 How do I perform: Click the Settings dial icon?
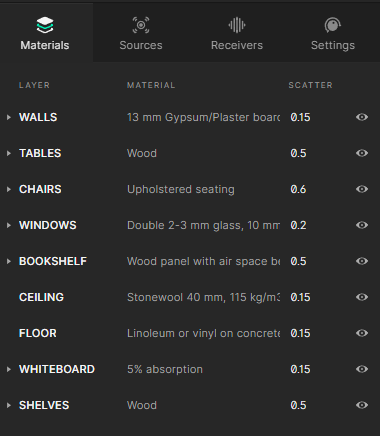click(332, 25)
